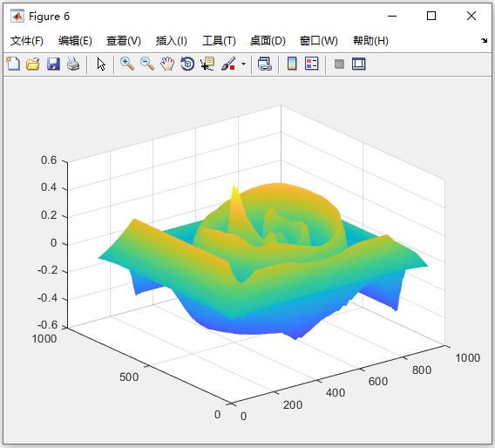Viewport: 495px width, 448px height.
Task: Insert a colorbar from toolbar
Action: pos(292,64)
